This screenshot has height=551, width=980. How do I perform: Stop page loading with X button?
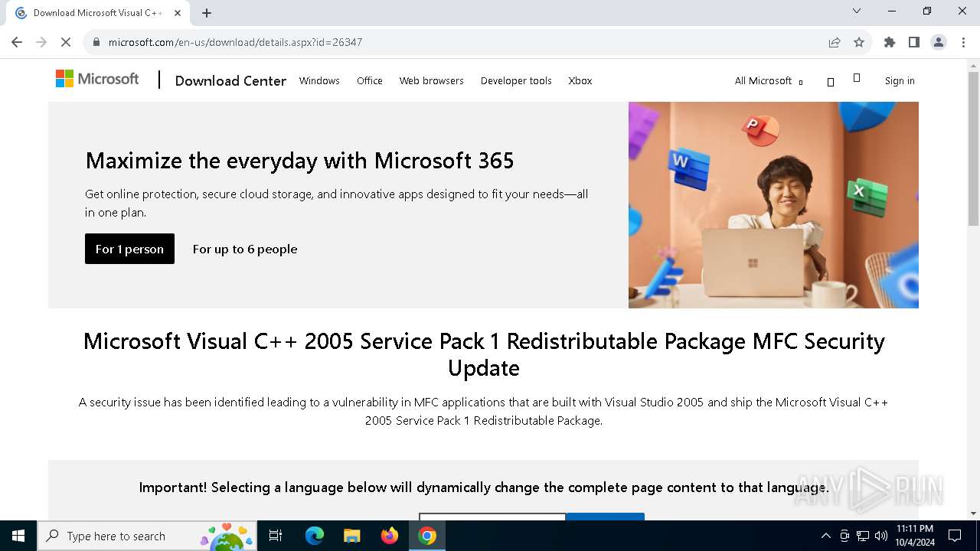[66, 42]
